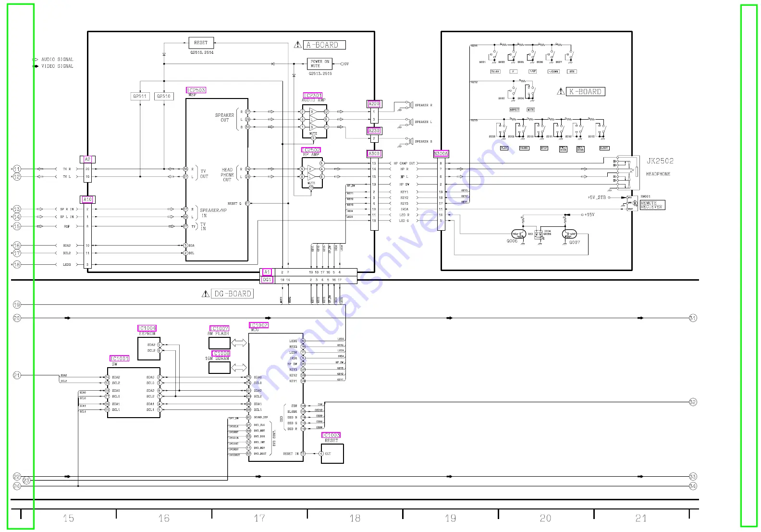
Task: Click the 16M SDRAM memory block
Action: click(220, 368)
